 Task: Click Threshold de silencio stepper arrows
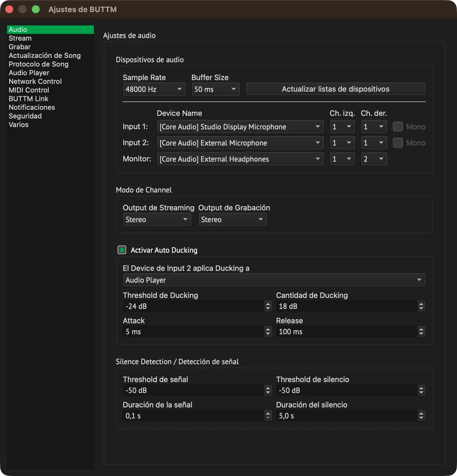point(421,390)
